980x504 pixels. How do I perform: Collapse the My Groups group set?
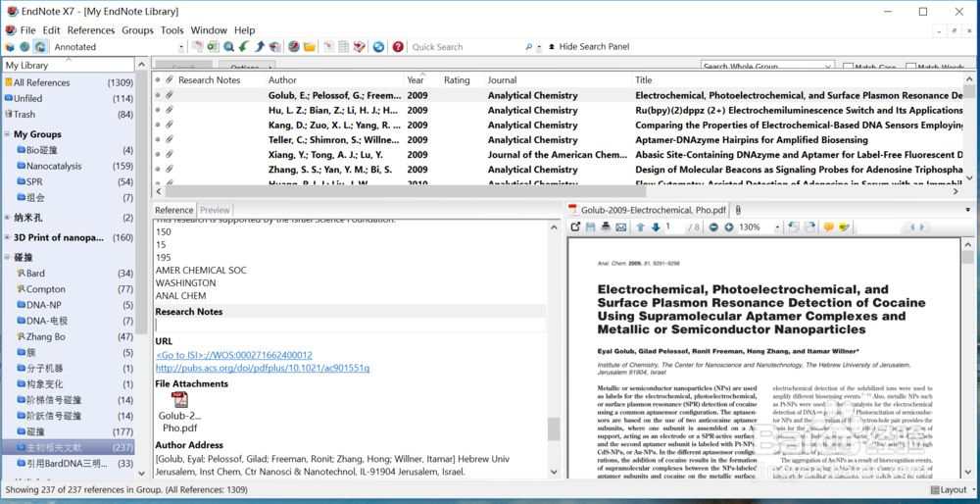pyautogui.click(x=8, y=134)
